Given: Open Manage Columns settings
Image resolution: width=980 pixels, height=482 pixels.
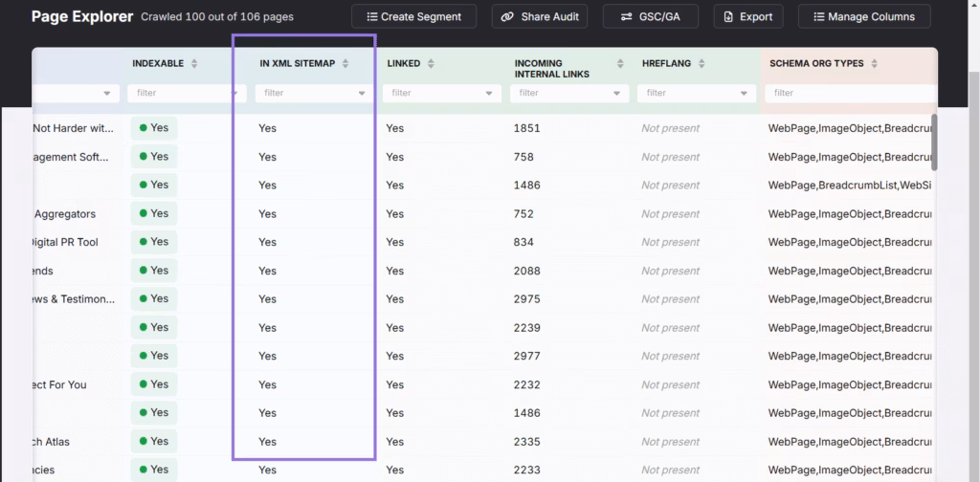Looking at the screenshot, I should point(863,16).
